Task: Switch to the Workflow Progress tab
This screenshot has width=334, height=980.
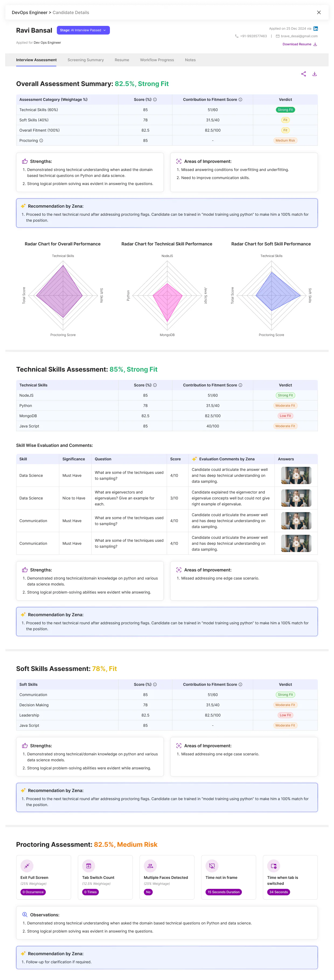Action: click(x=157, y=60)
